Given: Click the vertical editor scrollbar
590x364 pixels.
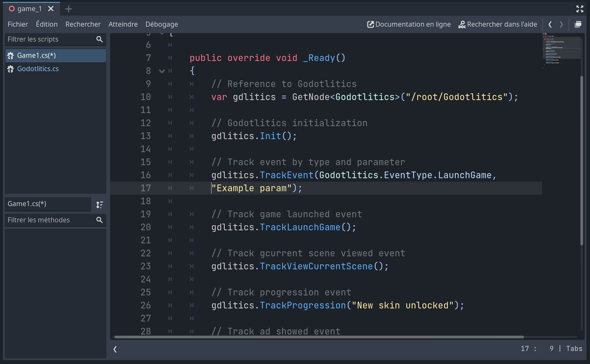Looking at the screenshot, I should pyautogui.click(x=582, y=160).
